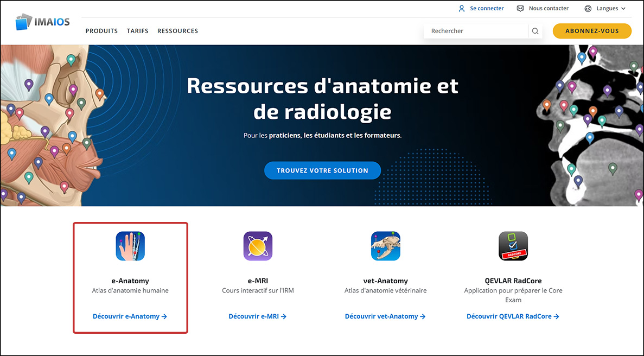Click the envelope icon beside Nous contacter
The height and width of the screenshot is (356, 644).
(520, 8)
